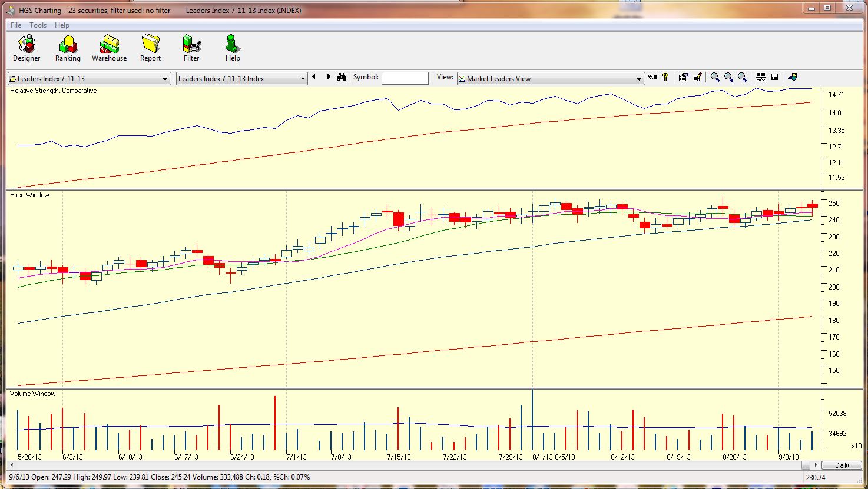Click the chart lines display icon
Screen dimensions: 868x489
coord(761,77)
